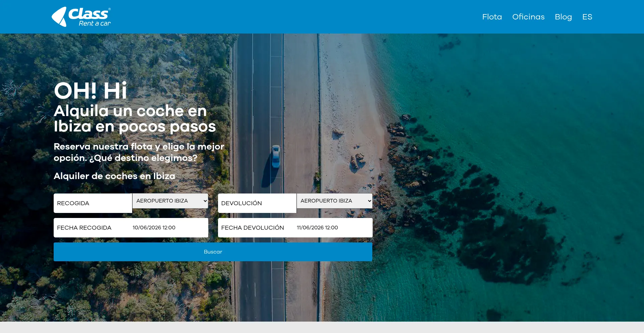Expand the pickup location AEROPUERTO IBIZA dropdown
This screenshot has height=333, width=644.
(170, 201)
